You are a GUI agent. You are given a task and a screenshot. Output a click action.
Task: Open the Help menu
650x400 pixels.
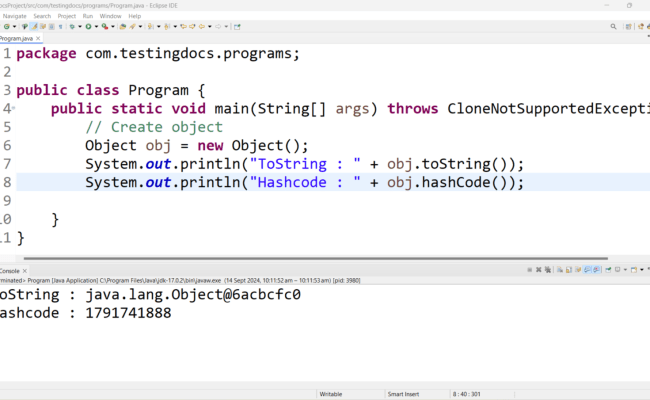(135, 16)
